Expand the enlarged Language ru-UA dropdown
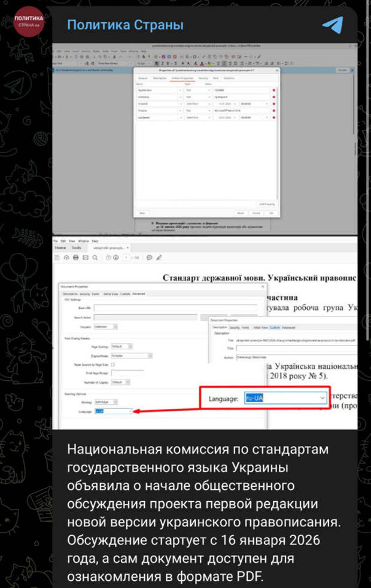Viewport: 371px width, 588px height. tap(323, 398)
